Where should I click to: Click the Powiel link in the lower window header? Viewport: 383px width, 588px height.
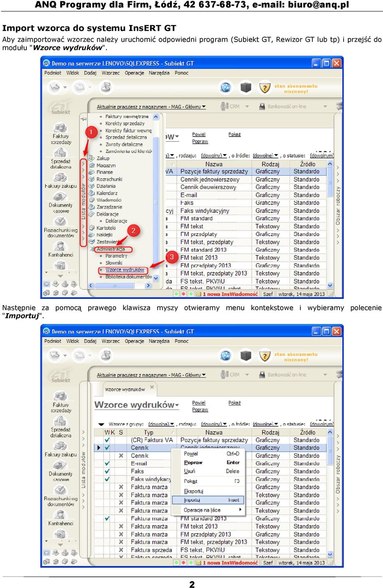click(199, 403)
